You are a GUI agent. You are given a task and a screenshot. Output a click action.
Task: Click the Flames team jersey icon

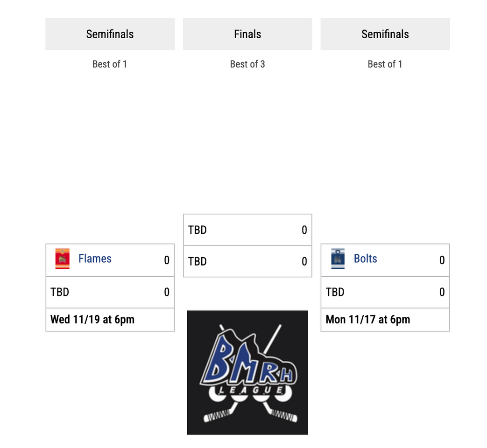[62, 259]
